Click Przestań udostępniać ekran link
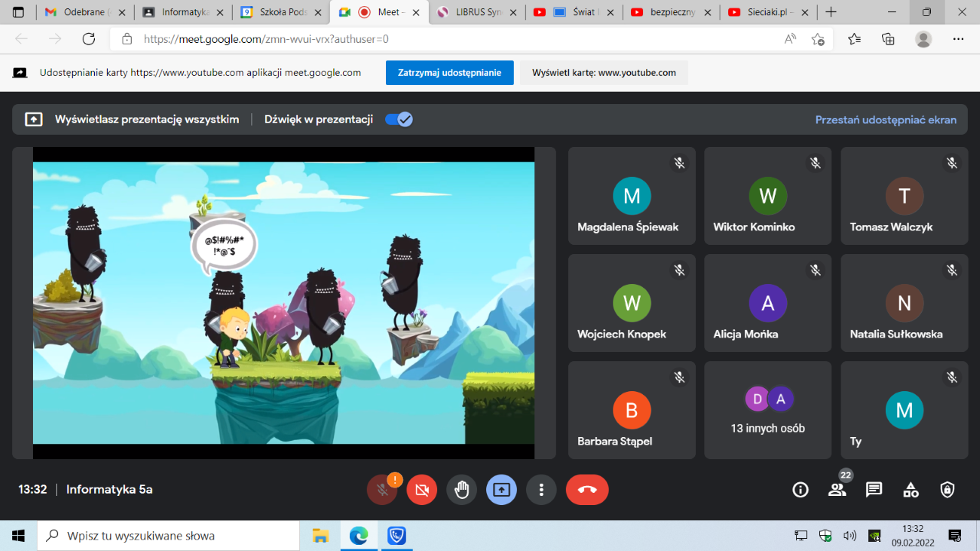This screenshot has height=551, width=980. [885, 119]
